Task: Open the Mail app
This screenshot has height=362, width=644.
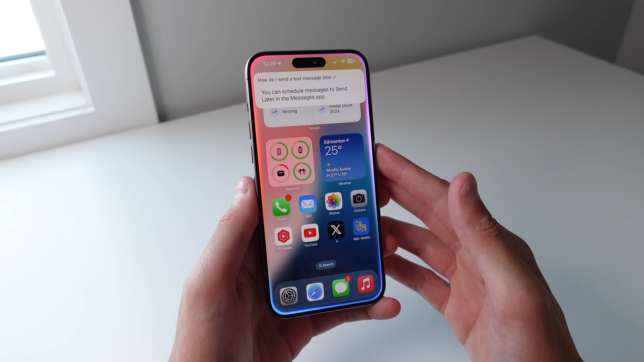Action: [x=308, y=204]
